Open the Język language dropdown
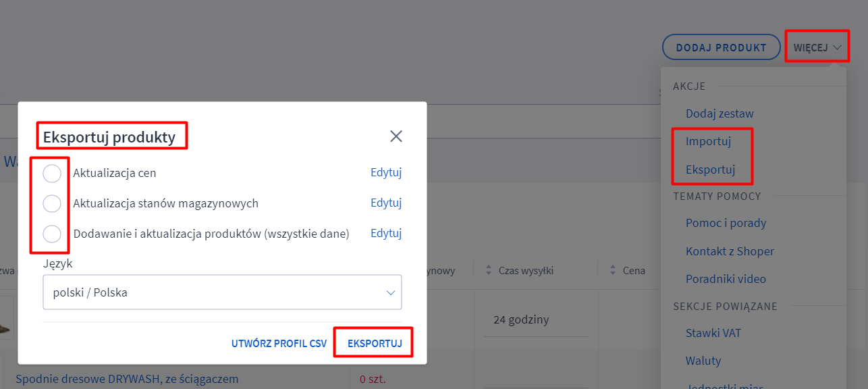 tap(222, 292)
